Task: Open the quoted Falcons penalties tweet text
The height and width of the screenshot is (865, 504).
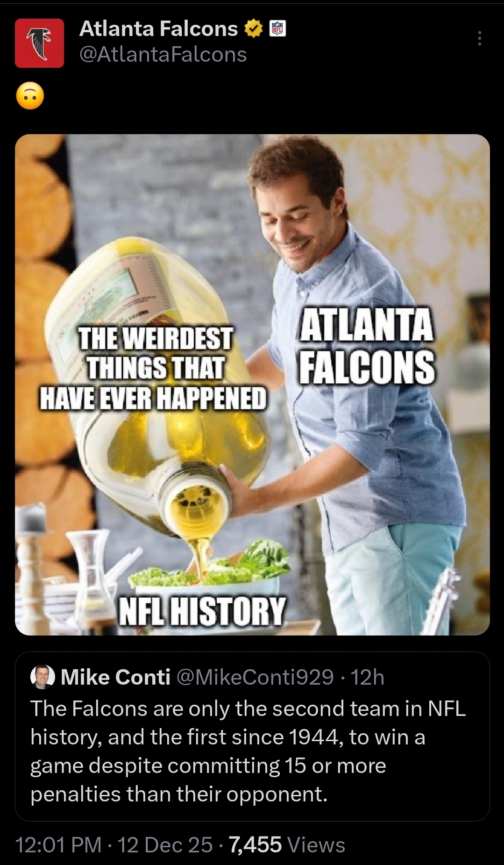Action: tap(248, 751)
